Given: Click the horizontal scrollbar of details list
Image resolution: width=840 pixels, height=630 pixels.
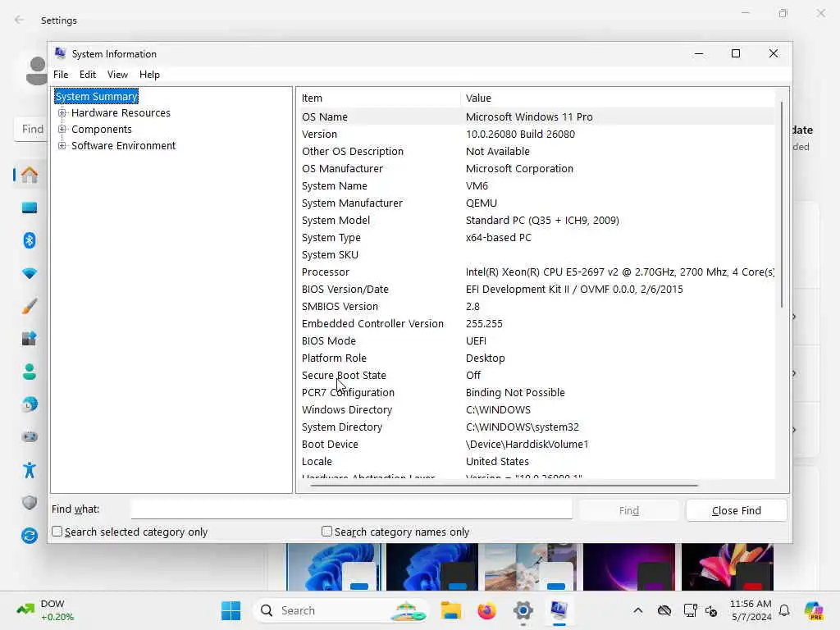Looking at the screenshot, I should (504, 486).
